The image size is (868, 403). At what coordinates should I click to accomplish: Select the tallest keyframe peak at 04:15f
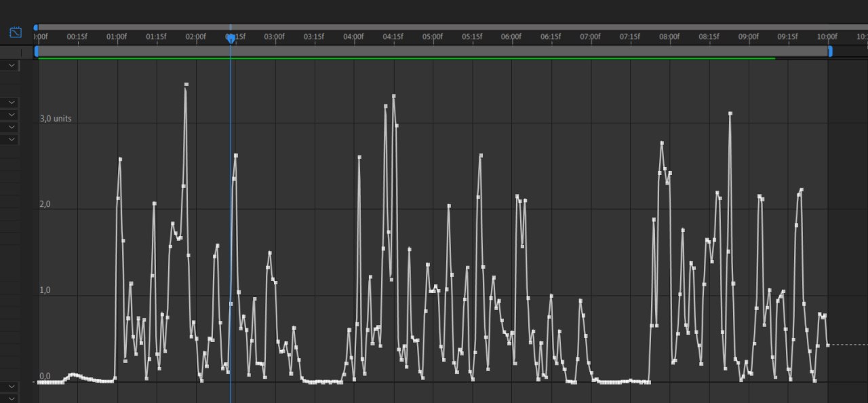pyautogui.click(x=393, y=96)
